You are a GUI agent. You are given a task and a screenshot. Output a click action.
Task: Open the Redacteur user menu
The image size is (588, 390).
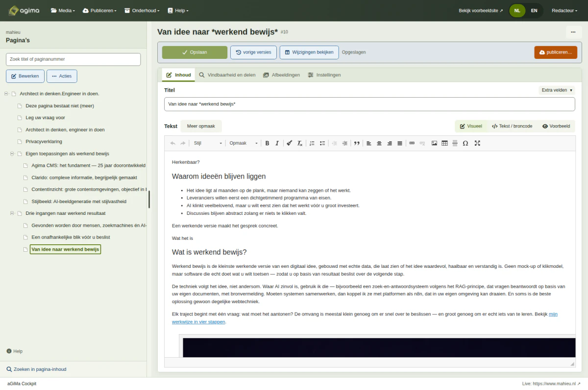tap(564, 10)
